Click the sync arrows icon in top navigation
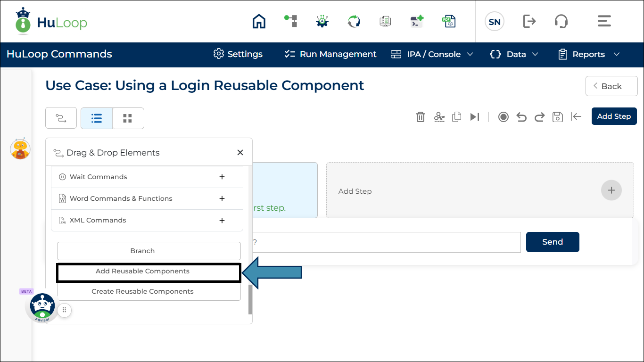The height and width of the screenshot is (362, 644). click(353, 21)
